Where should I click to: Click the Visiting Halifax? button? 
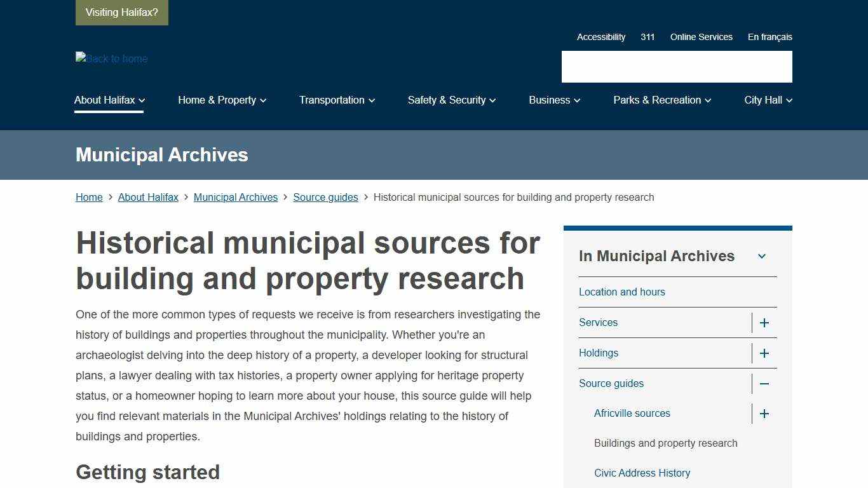click(121, 12)
